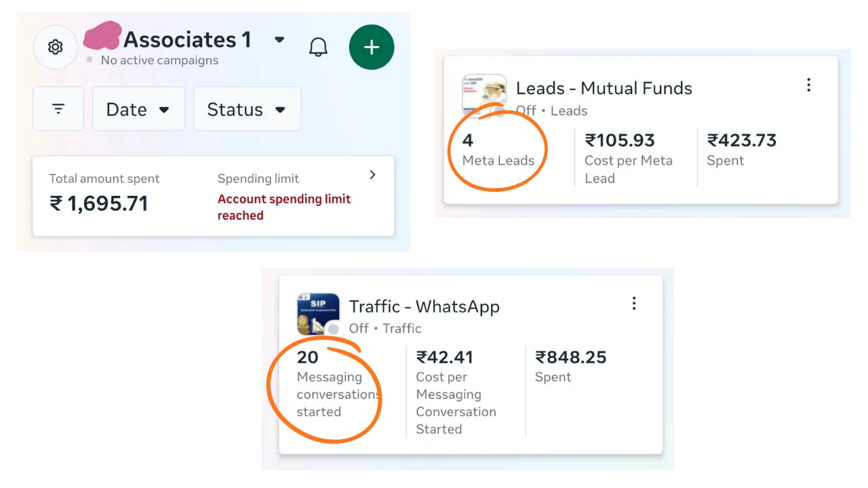The image size is (868, 488).
Task: Tap the green create plus button
Action: (x=371, y=47)
